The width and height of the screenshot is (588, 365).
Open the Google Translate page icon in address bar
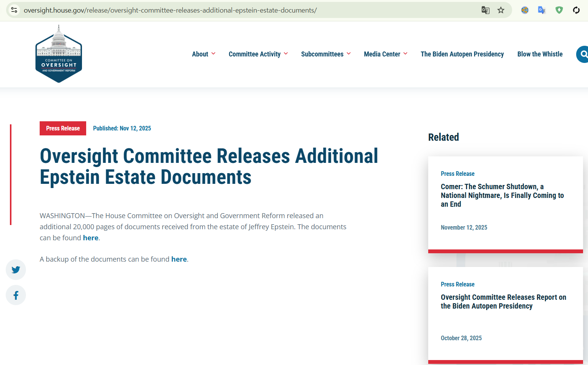click(x=485, y=10)
